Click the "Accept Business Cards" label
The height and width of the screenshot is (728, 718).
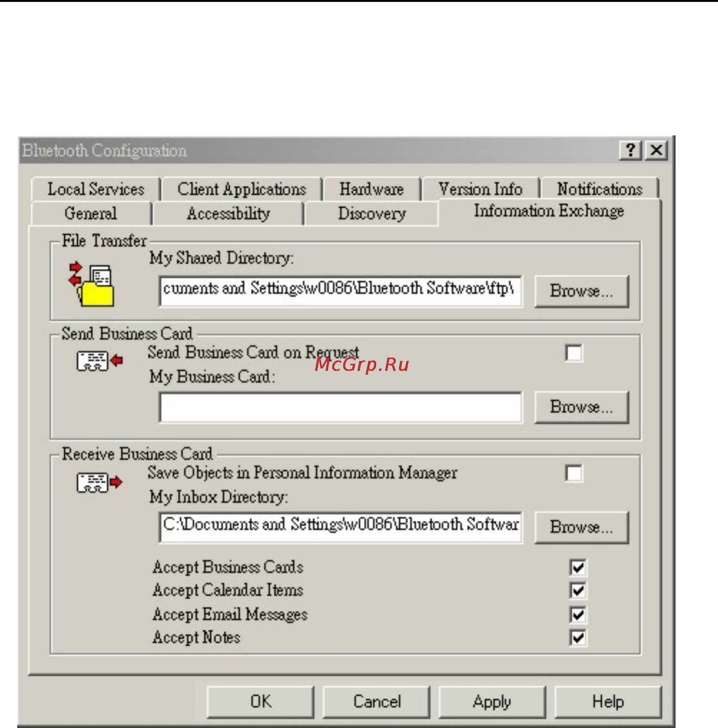pos(228,567)
